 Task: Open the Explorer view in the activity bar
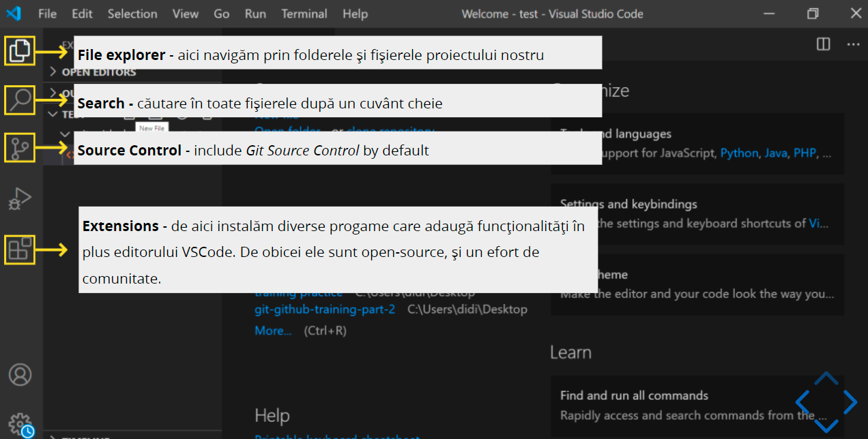tap(20, 50)
